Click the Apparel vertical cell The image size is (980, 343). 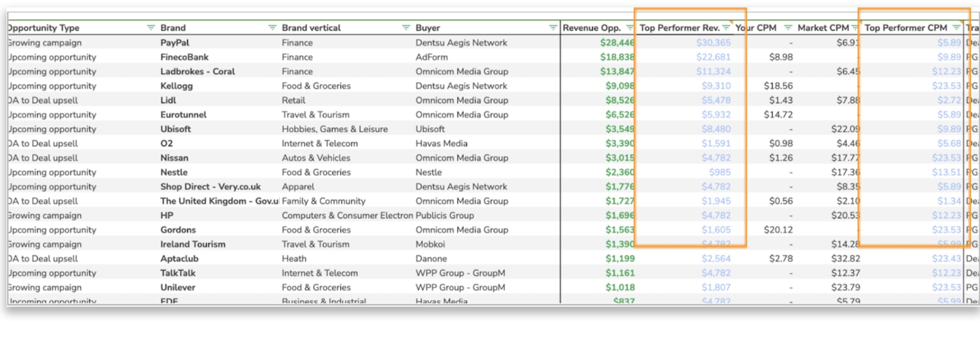(x=298, y=187)
